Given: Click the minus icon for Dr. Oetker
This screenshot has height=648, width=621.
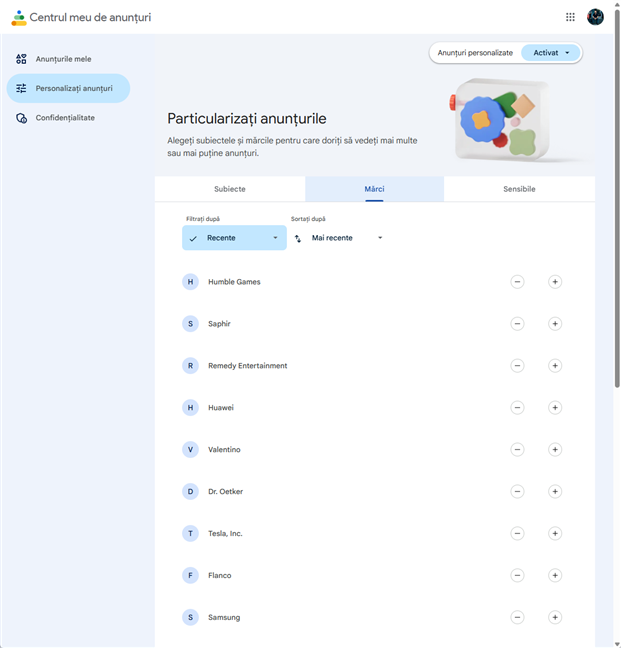Looking at the screenshot, I should 517,492.
